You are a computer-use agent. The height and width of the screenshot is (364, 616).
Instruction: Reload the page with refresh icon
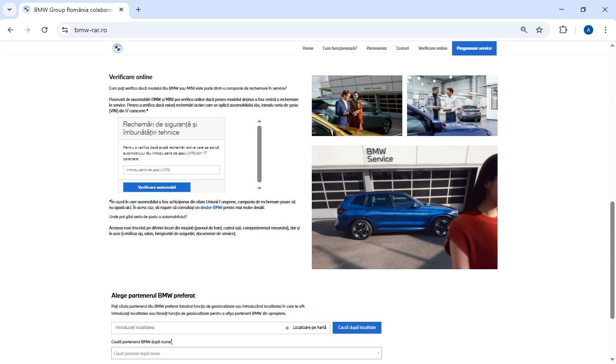(45, 30)
